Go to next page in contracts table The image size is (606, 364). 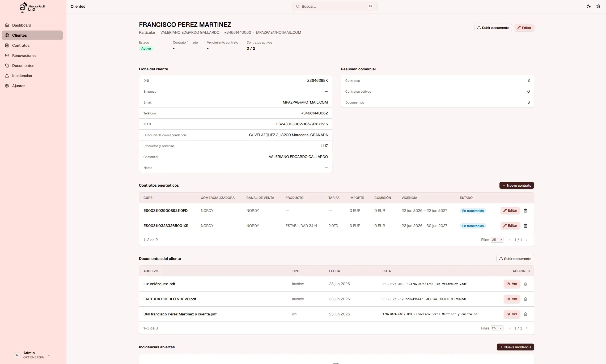(527, 240)
